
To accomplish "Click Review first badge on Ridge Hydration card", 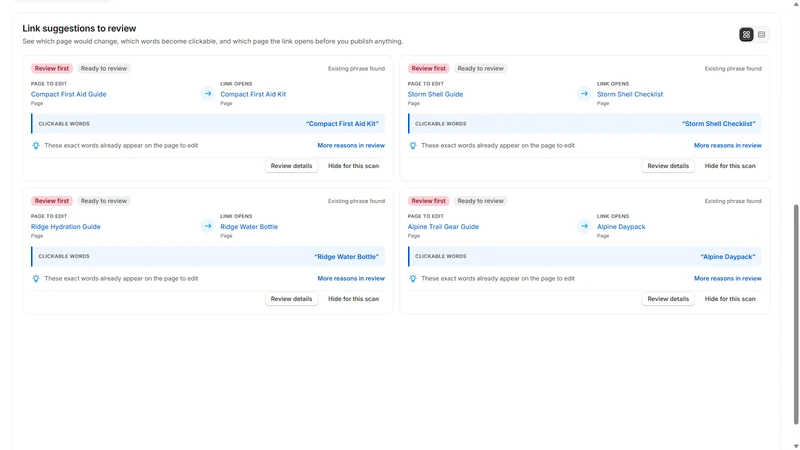I will [52, 201].
